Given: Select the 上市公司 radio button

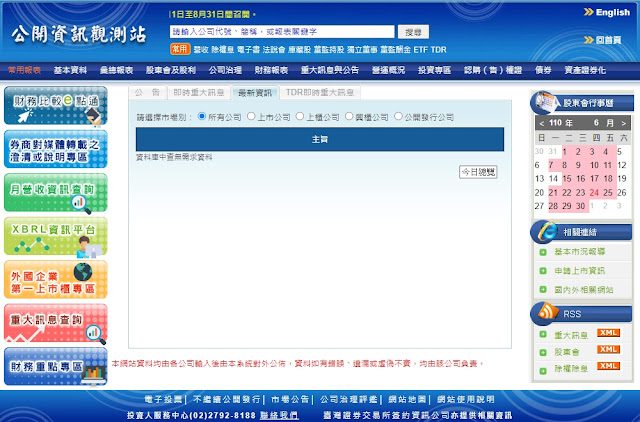Looking at the screenshot, I should click(251, 116).
